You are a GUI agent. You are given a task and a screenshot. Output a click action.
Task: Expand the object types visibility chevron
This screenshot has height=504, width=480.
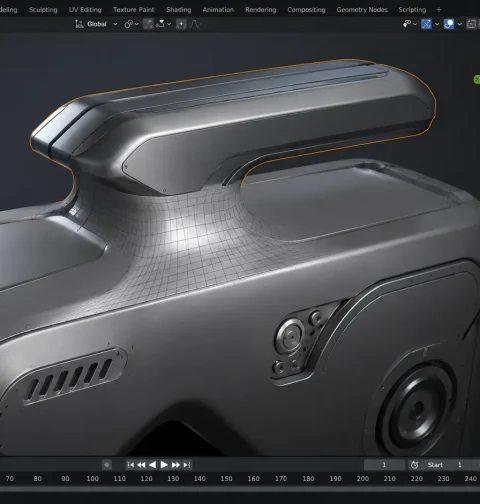pyautogui.click(x=415, y=24)
